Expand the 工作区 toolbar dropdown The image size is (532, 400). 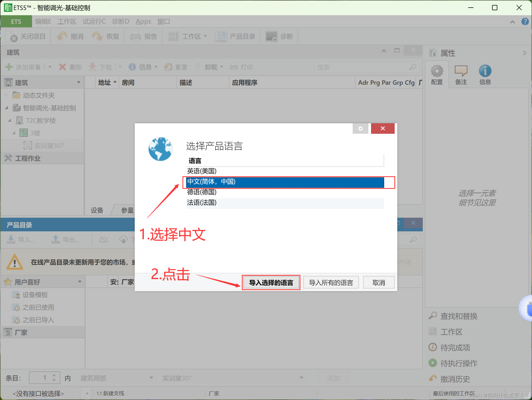click(205, 36)
